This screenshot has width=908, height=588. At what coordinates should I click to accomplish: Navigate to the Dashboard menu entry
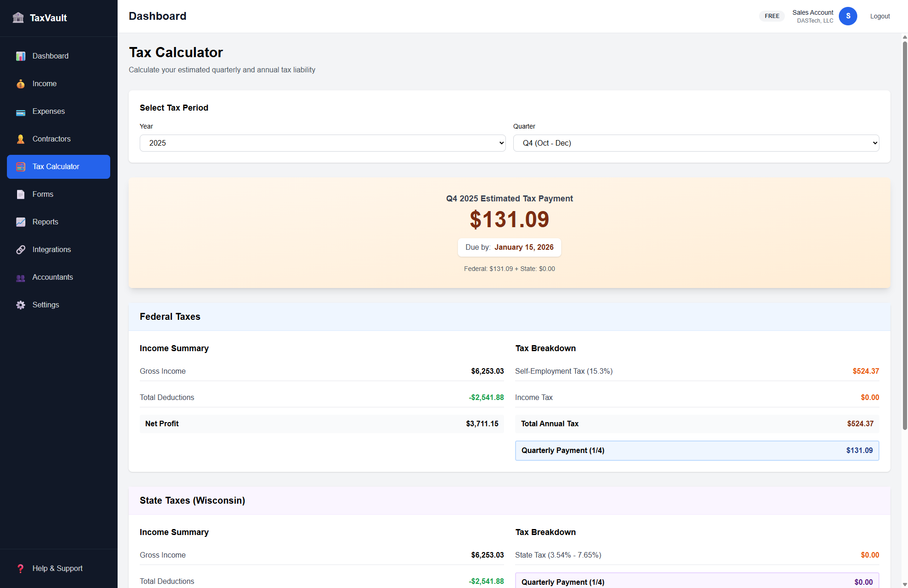pyautogui.click(x=50, y=56)
